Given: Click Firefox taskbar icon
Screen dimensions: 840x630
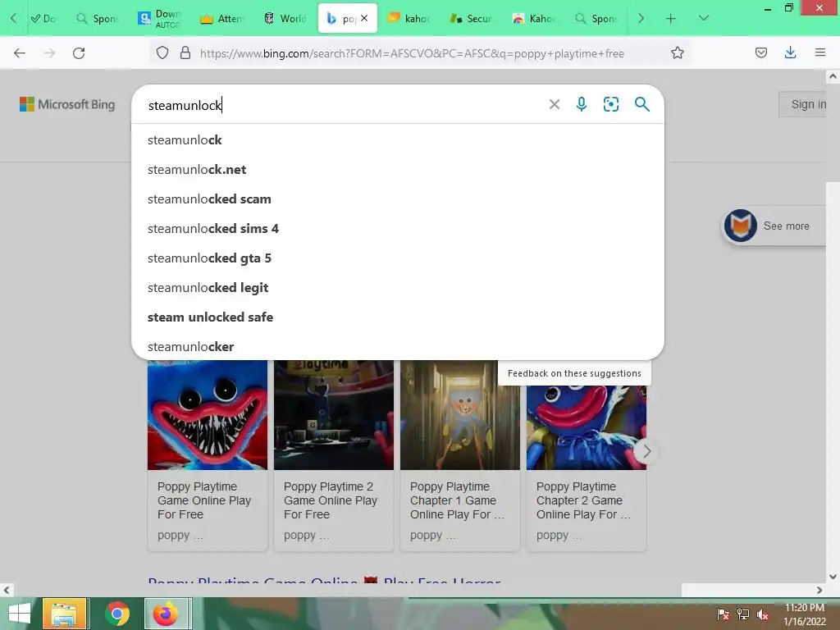Looking at the screenshot, I should [x=166, y=614].
